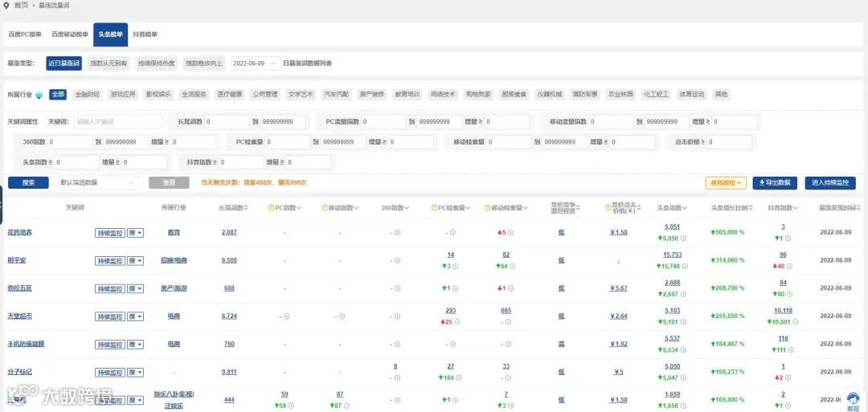Filter by 游戏应用 industry
The height and width of the screenshot is (412, 868).
click(123, 95)
